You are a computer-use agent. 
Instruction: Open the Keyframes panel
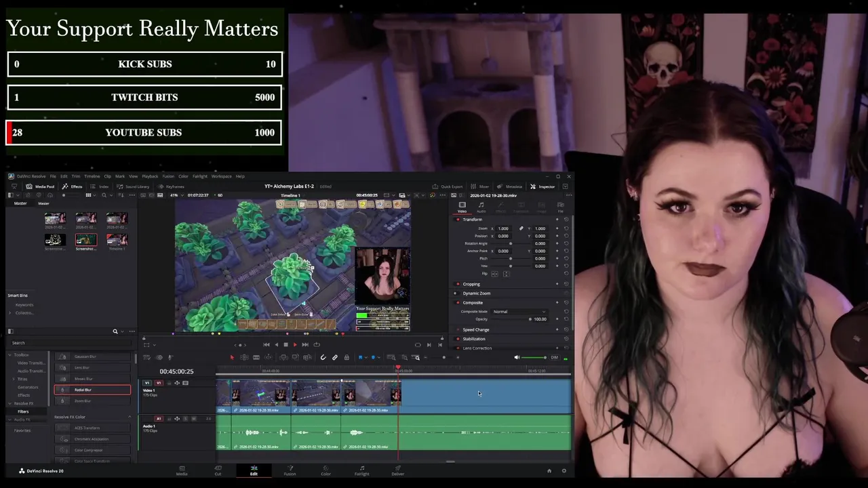[171, 186]
